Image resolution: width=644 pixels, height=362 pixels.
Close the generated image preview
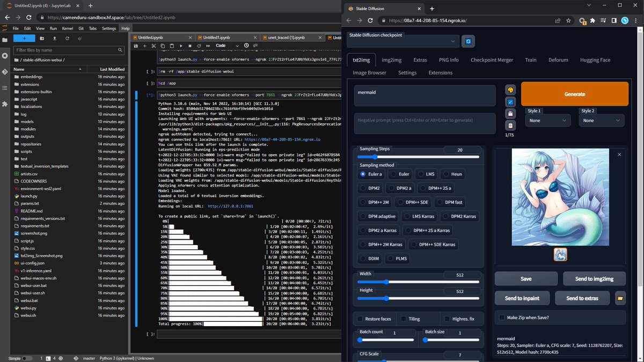pyautogui.click(x=619, y=154)
